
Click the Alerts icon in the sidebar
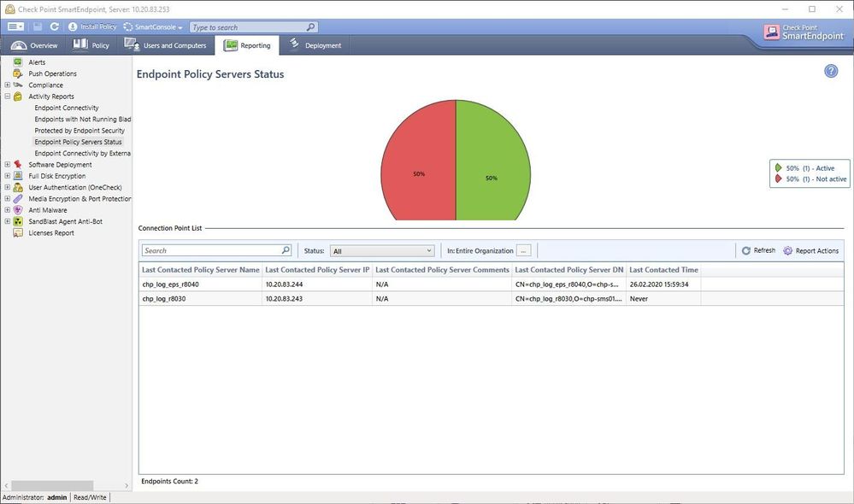(x=18, y=62)
